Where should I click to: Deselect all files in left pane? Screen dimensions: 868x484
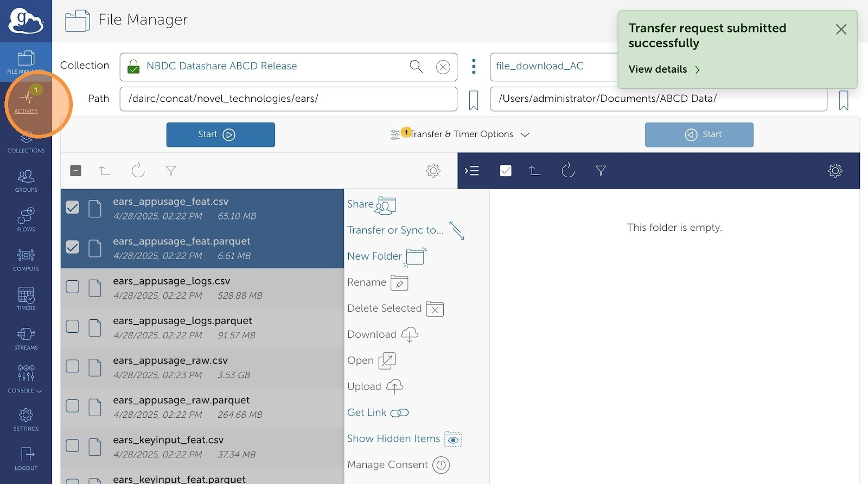[76, 171]
